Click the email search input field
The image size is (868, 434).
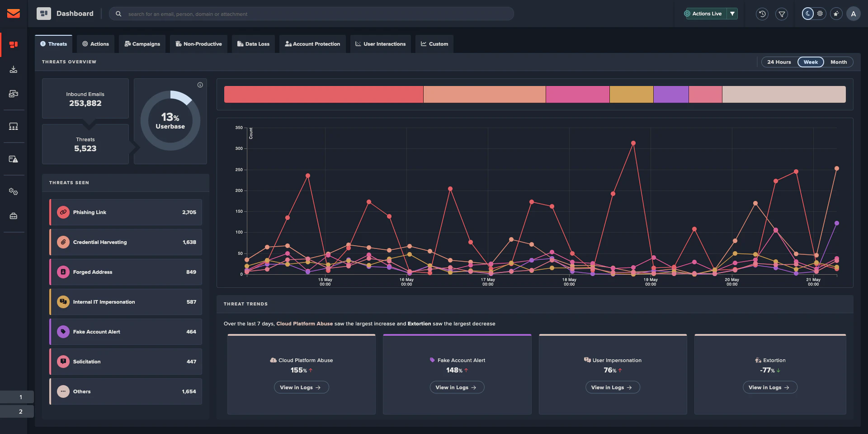click(311, 14)
